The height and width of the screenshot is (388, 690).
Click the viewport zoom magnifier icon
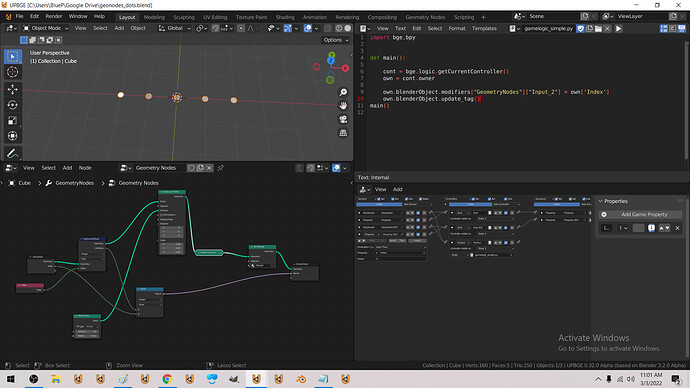pyautogui.click(x=343, y=92)
